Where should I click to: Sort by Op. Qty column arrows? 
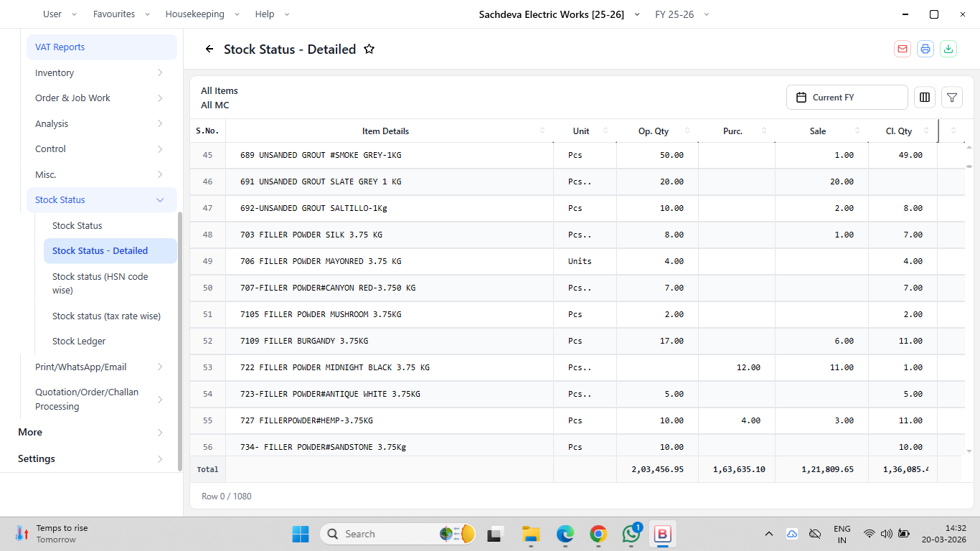point(687,131)
